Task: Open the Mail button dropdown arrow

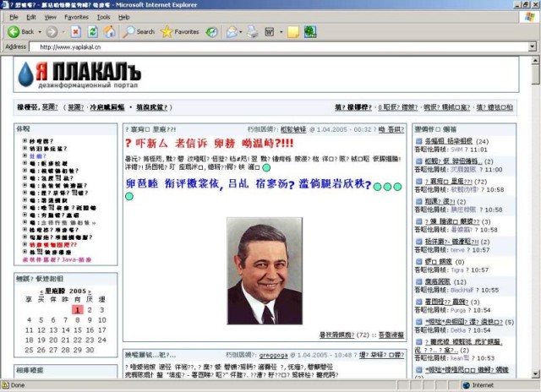Action: (x=240, y=32)
